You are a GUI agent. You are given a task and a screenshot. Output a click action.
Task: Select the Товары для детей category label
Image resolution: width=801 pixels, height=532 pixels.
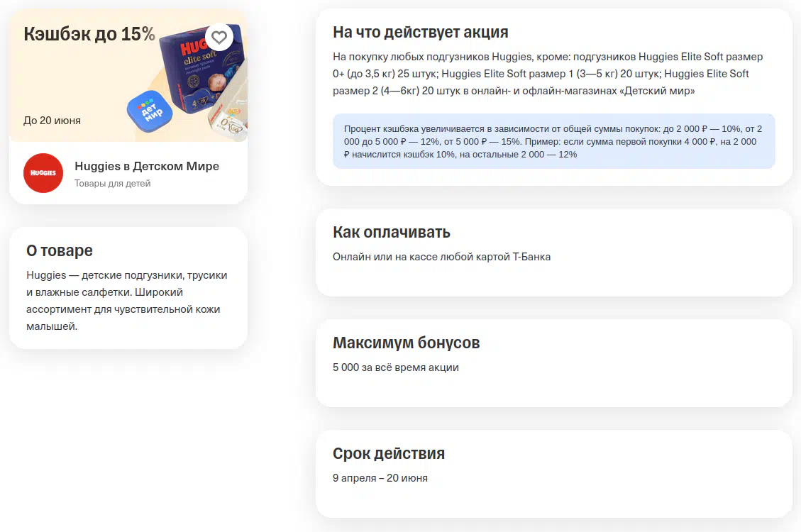[x=112, y=183]
